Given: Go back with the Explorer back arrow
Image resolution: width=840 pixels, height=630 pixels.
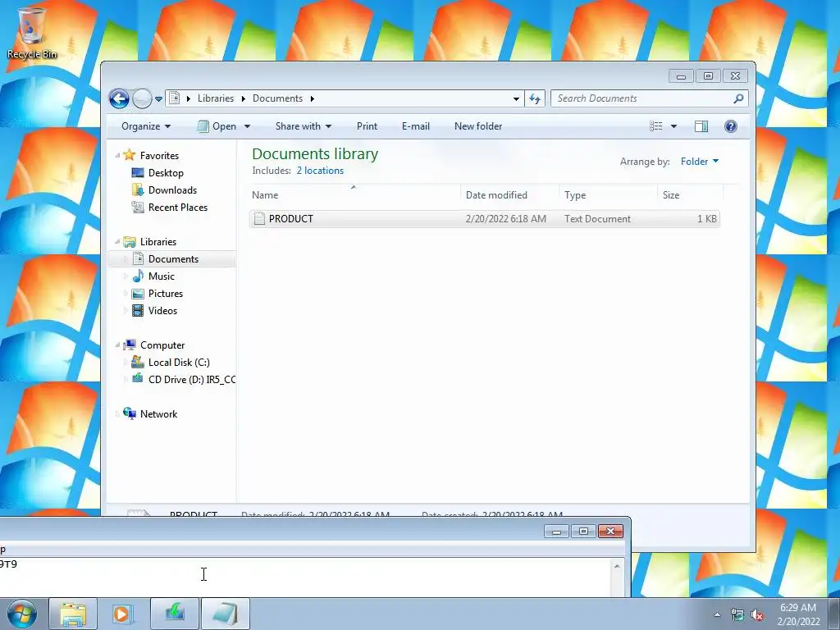Looking at the screenshot, I should (x=119, y=98).
